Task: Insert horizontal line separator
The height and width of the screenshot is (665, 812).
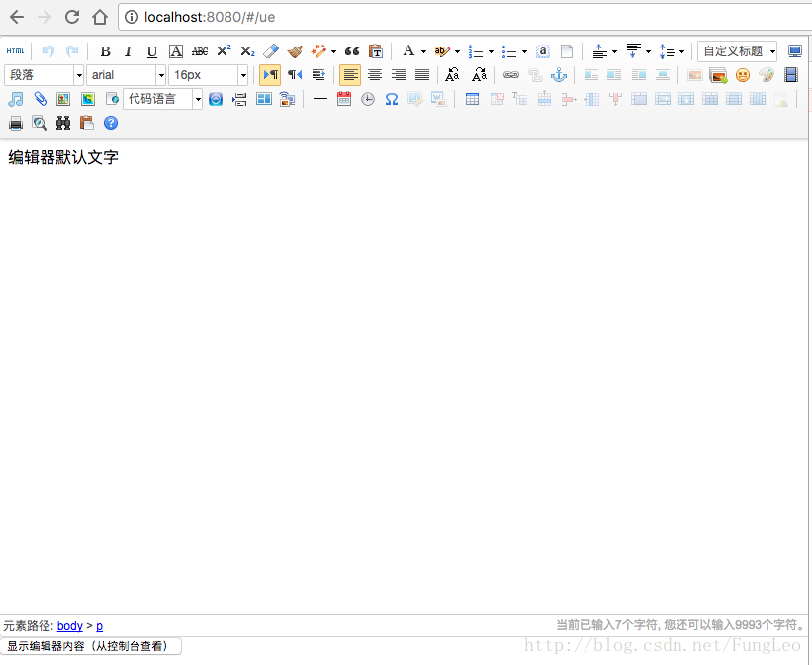Action: click(x=320, y=99)
